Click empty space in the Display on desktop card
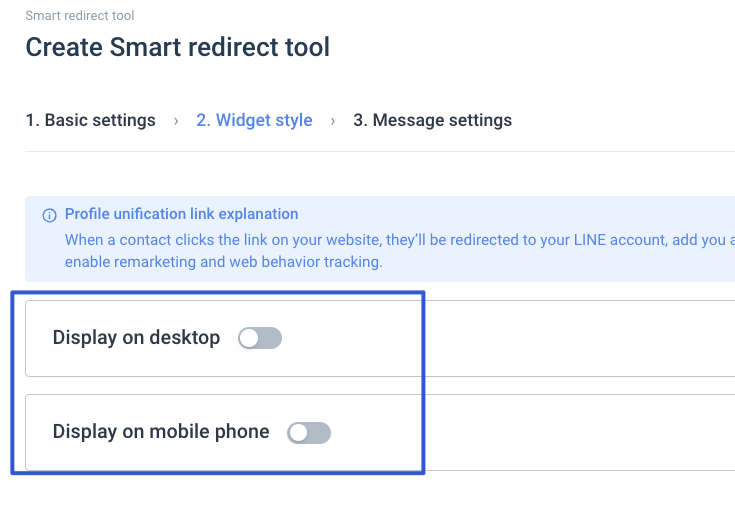This screenshot has width=735, height=523. [516, 338]
